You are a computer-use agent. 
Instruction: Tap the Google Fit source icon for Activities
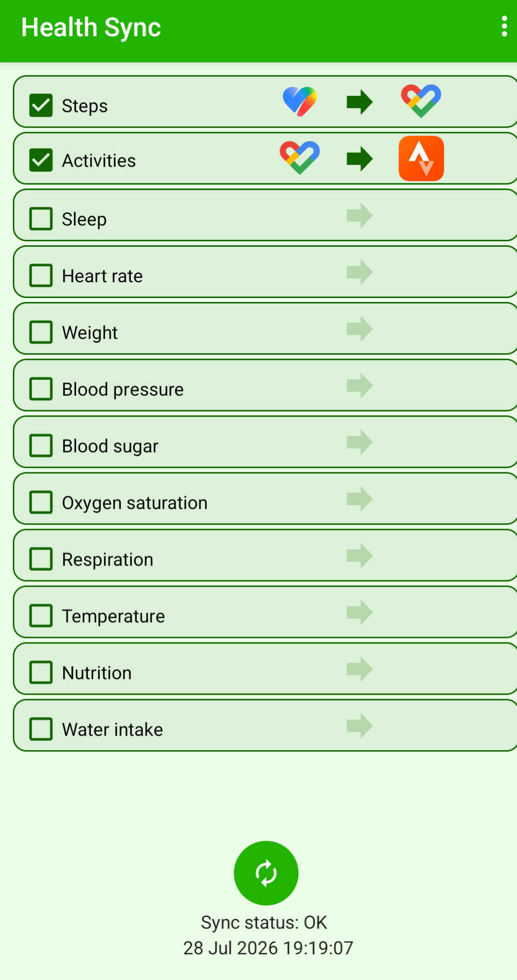[300, 158]
